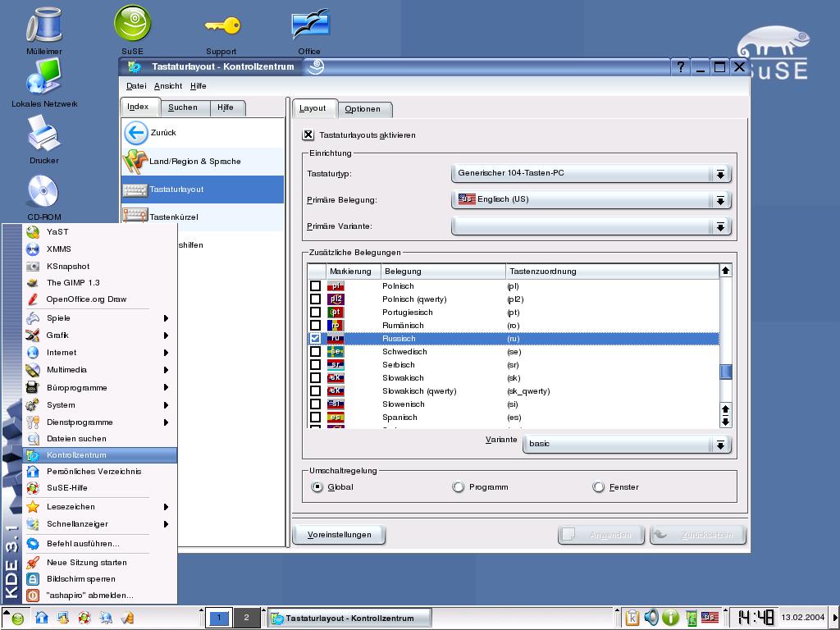Click the green info tray icon

tap(670, 618)
